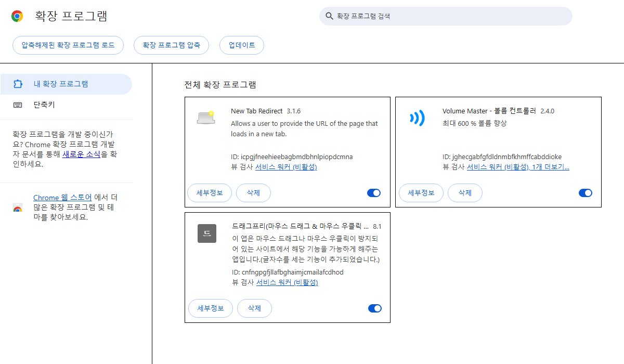This screenshot has width=624, height=364.
Task: Click the magnifier icon in the search box
Action: pyautogui.click(x=329, y=16)
